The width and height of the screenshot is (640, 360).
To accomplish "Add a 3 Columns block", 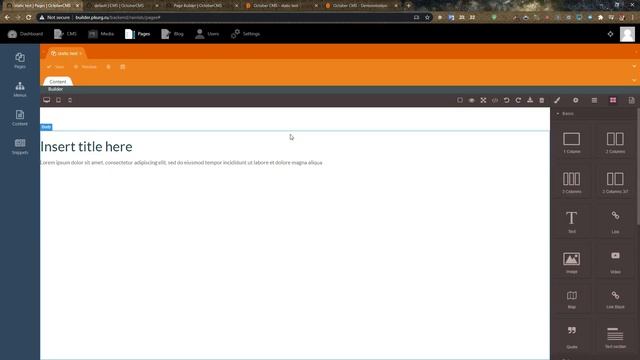I will point(571,182).
